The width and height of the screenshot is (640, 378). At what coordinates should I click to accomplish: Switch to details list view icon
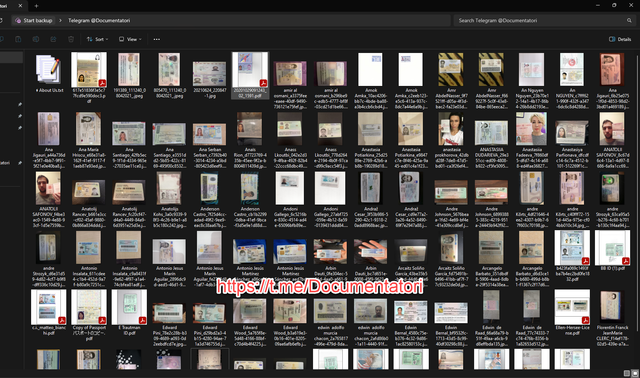pos(627,373)
